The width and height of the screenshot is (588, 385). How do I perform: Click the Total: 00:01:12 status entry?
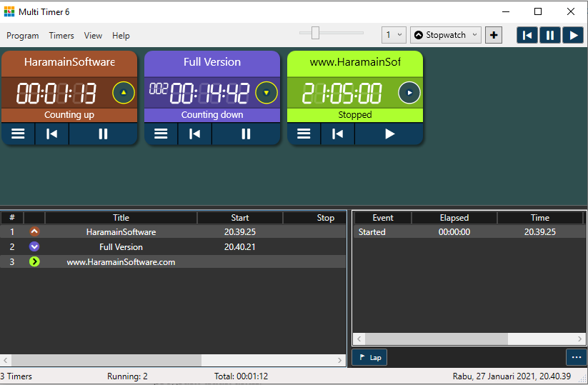click(241, 376)
